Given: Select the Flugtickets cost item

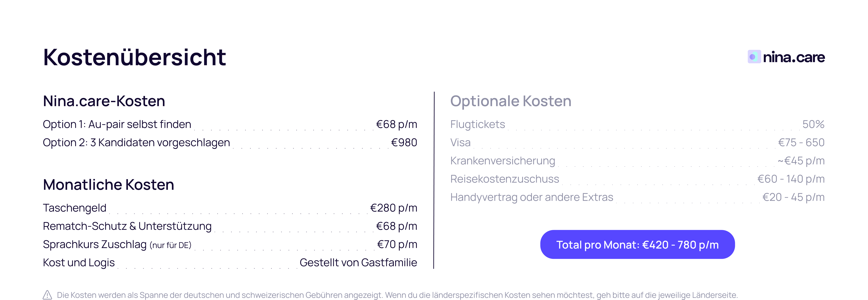Looking at the screenshot, I should point(478,124).
